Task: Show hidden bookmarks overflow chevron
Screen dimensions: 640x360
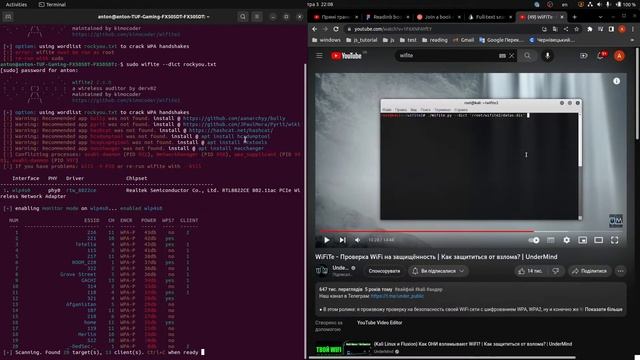Action: click(x=632, y=40)
